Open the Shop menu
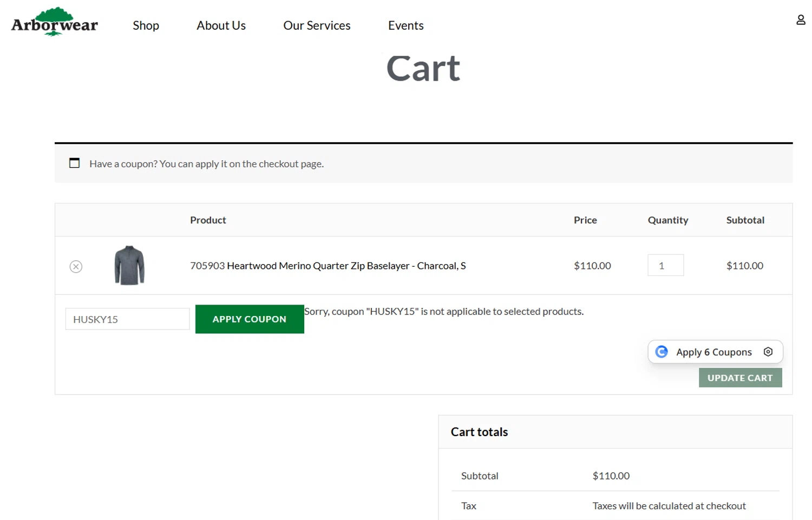 tap(146, 25)
